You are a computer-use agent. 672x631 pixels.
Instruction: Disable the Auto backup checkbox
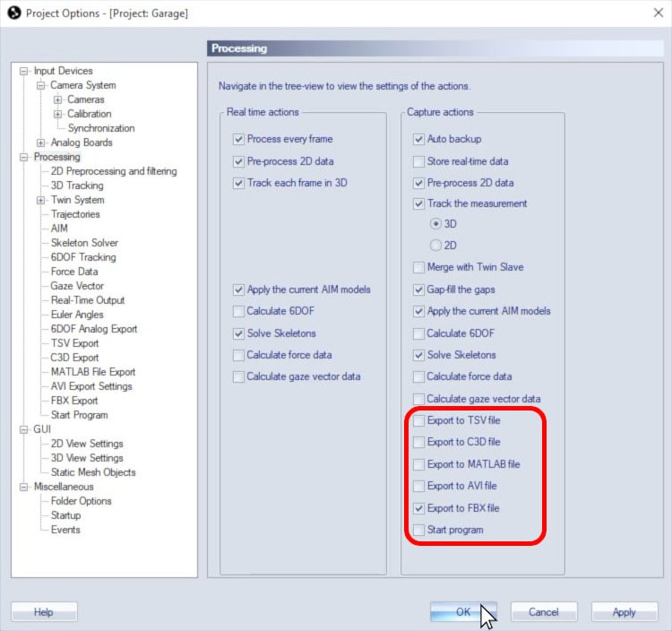418,139
